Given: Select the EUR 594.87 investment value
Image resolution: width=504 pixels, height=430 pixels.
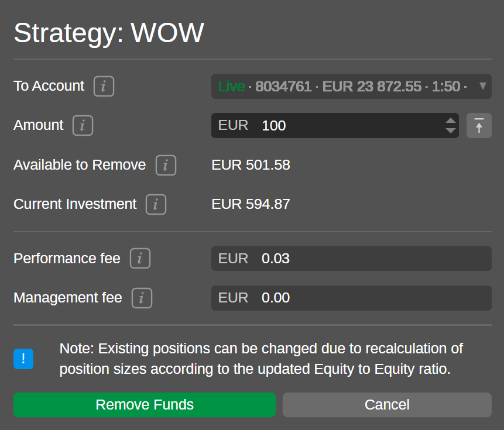Looking at the screenshot, I should point(251,205).
